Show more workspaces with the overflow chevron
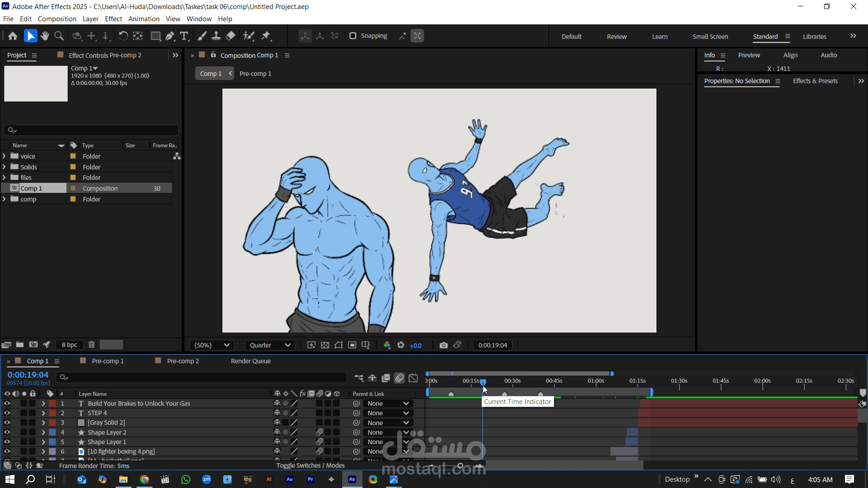The height and width of the screenshot is (488, 868). (853, 36)
